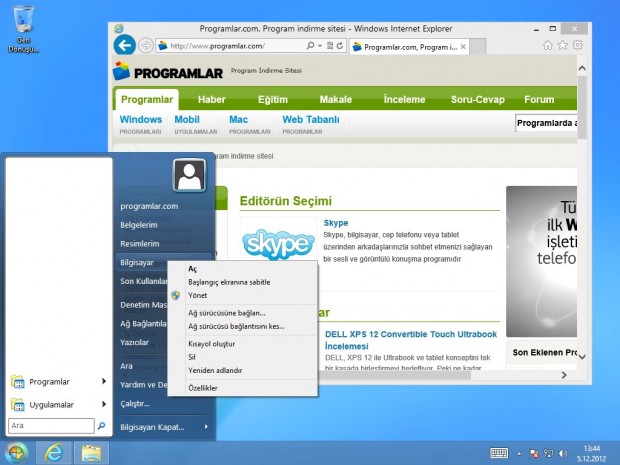Open Yazıcılar in the start menu

click(134, 342)
